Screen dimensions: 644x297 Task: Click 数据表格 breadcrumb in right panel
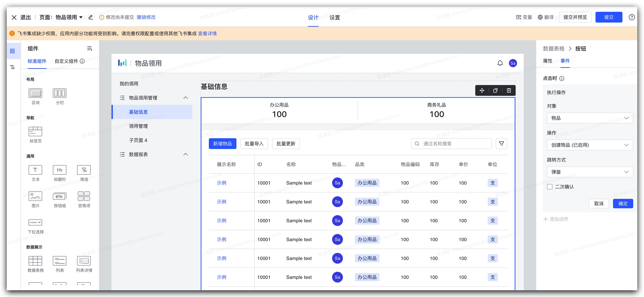coord(554,48)
